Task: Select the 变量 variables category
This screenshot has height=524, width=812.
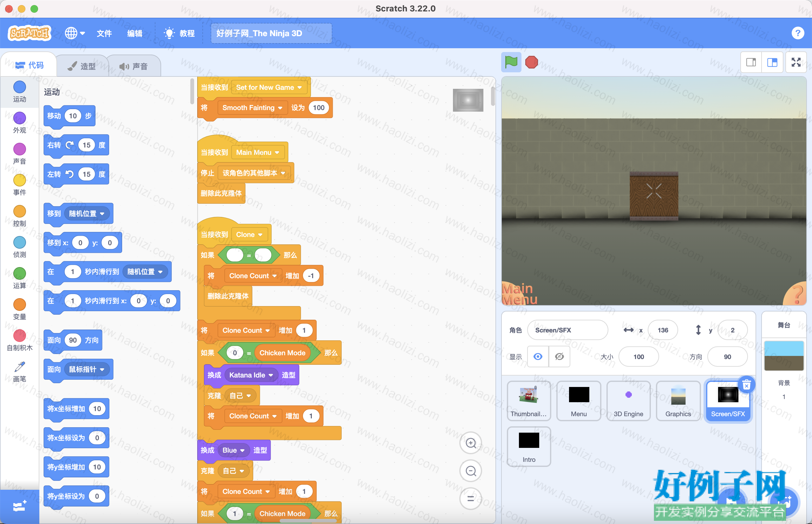Action: point(19,309)
